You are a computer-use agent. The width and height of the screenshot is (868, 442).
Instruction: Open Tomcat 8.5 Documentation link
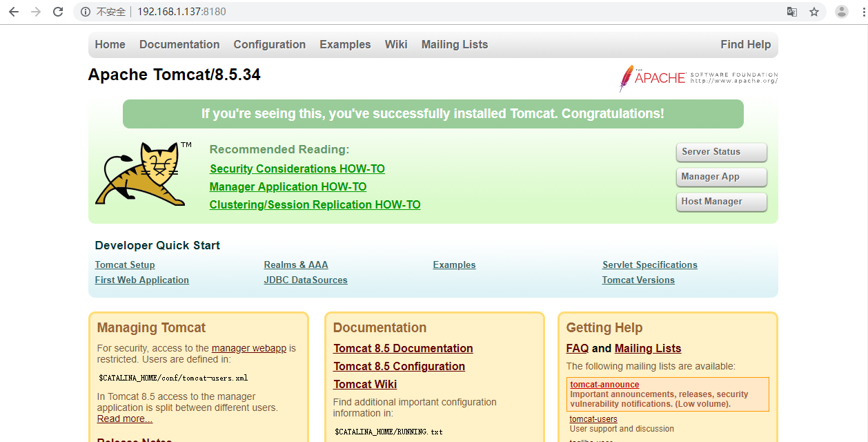point(403,348)
